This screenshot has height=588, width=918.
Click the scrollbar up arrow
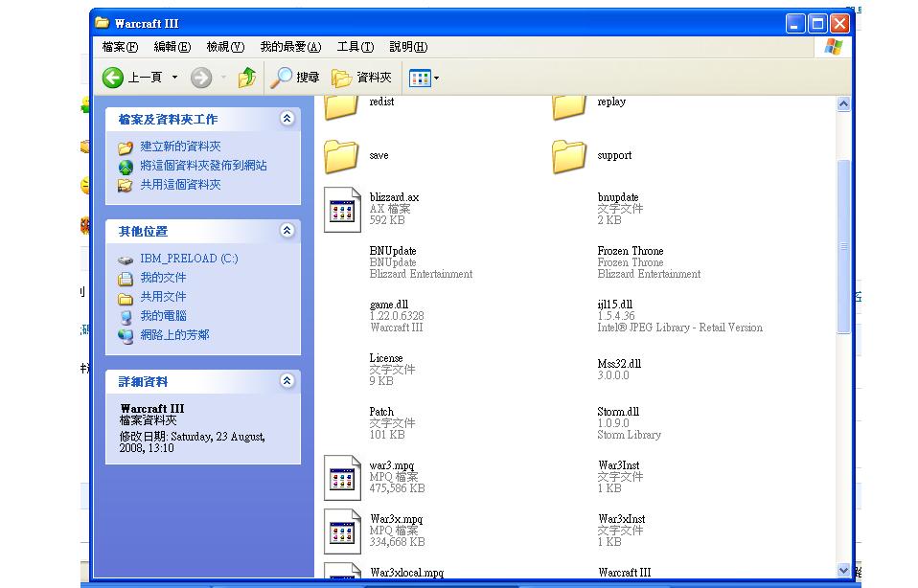click(x=843, y=104)
